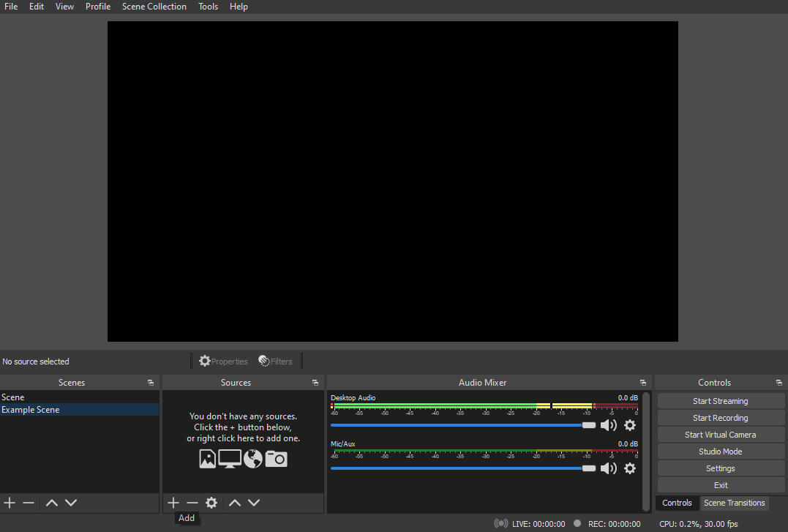Screen dimensions: 788x532
Task: Click the black preview canvas
Action: [392, 181]
